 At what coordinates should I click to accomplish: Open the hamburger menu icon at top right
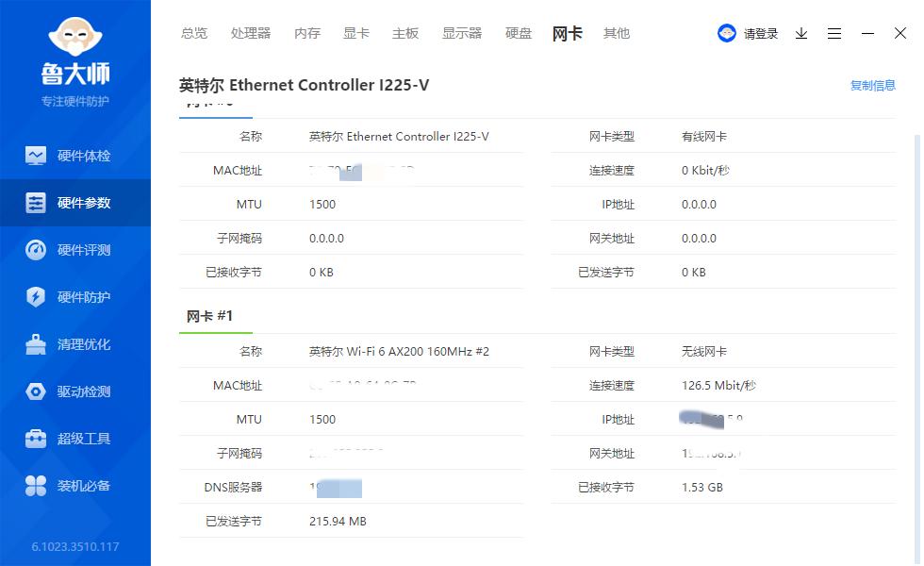834,33
